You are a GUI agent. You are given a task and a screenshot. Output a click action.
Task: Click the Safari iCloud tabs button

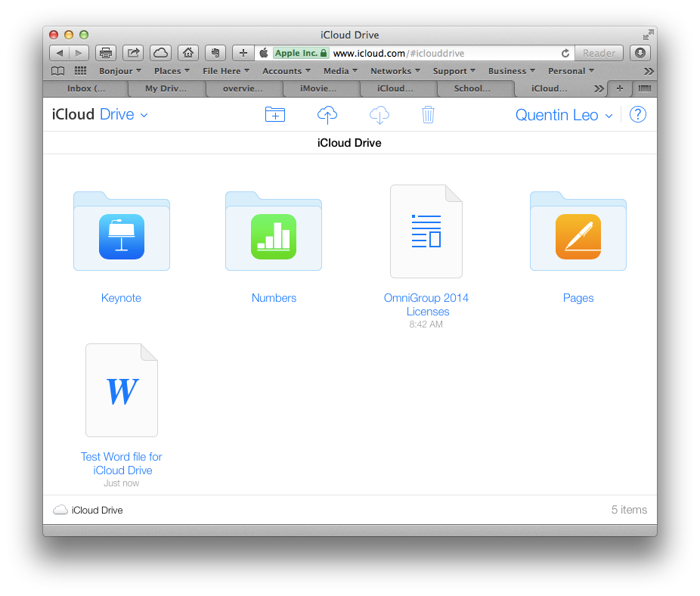(160, 53)
